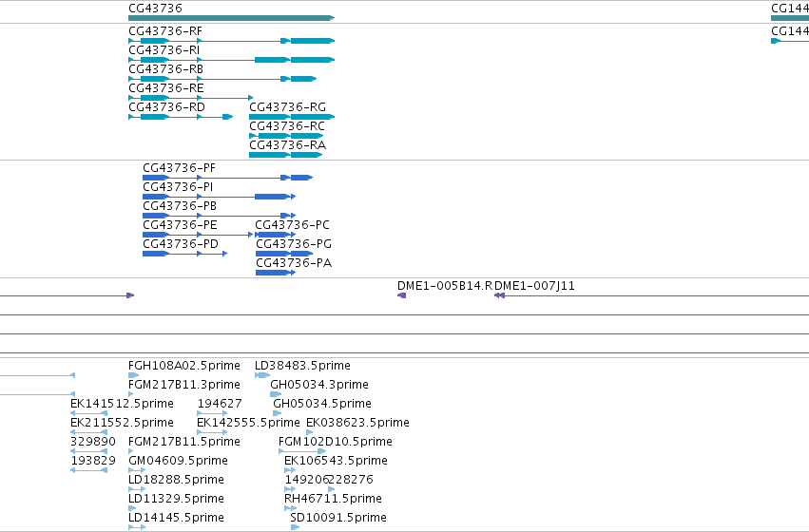Select the DME1-007J11 feature label
This screenshot has height=532, width=809.
click(534, 286)
